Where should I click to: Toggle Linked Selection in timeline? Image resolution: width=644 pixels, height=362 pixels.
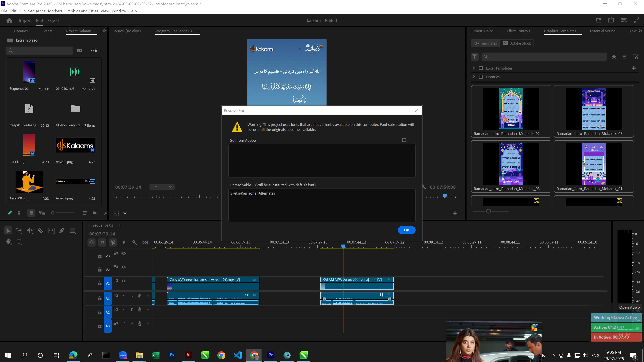(113, 242)
